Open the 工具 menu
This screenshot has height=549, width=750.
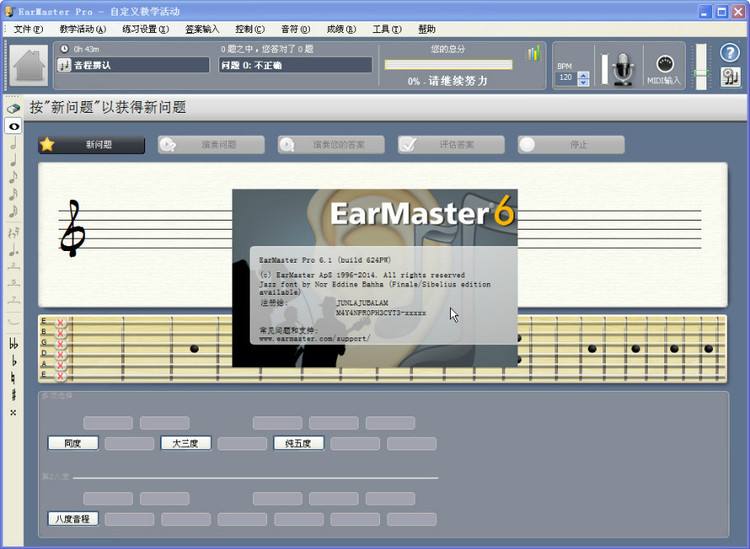click(x=386, y=29)
